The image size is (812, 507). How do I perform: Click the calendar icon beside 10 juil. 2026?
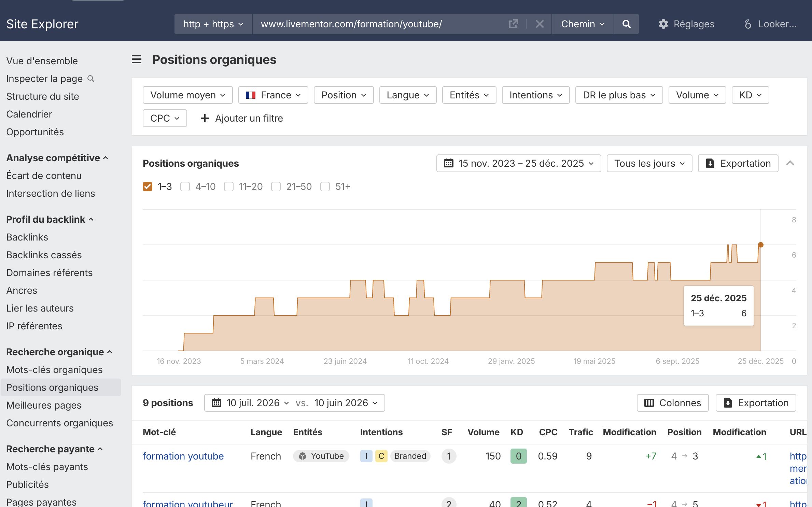[216, 403]
